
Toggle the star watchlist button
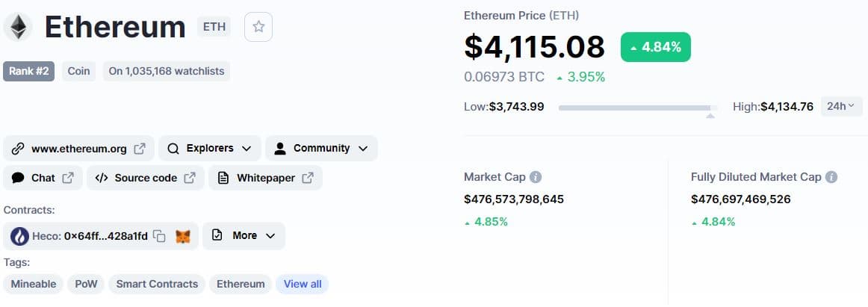258,27
